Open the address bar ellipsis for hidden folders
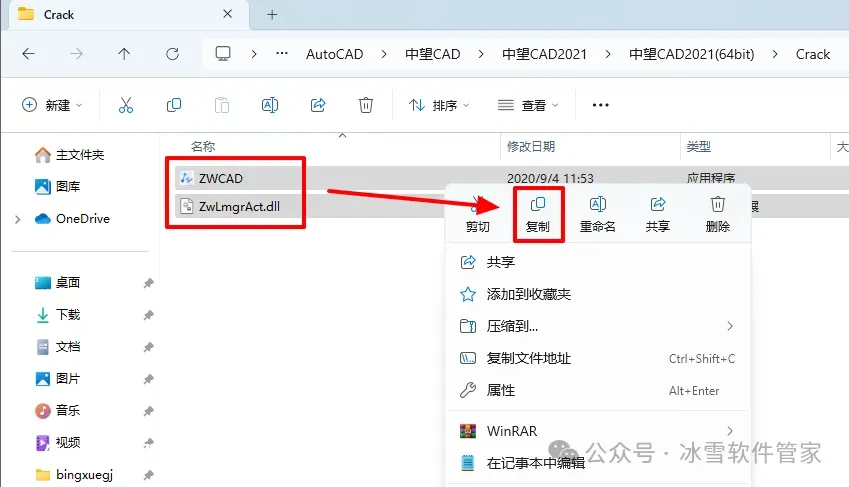 [282, 54]
